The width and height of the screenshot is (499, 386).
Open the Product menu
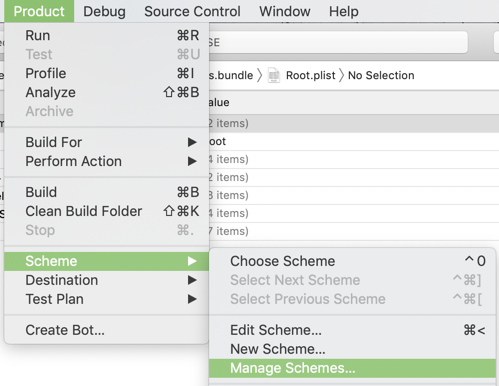tap(39, 11)
